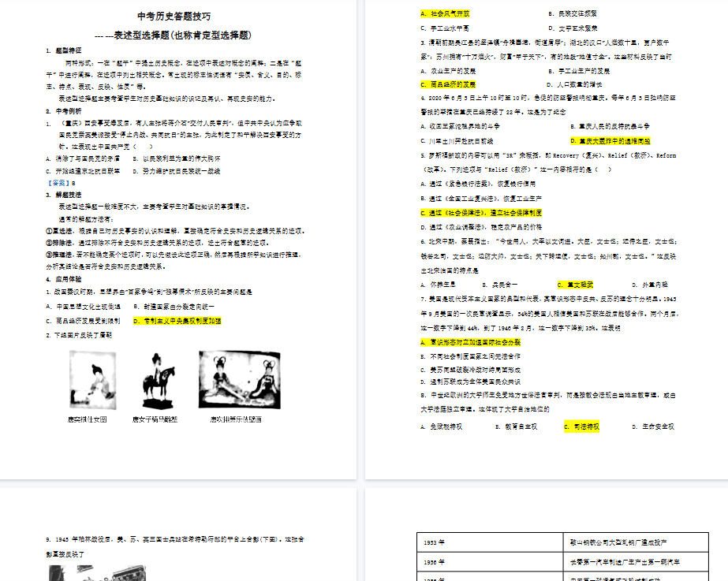The height and width of the screenshot is (581, 728).
Task: Select option C. 川军出川奔赴抗日前线
Action: [x=457, y=141]
